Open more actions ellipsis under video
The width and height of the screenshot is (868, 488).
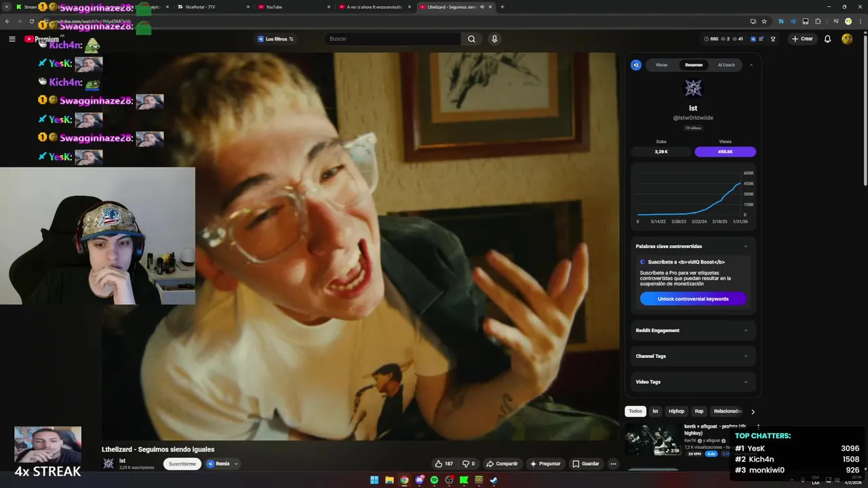[613, 464]
